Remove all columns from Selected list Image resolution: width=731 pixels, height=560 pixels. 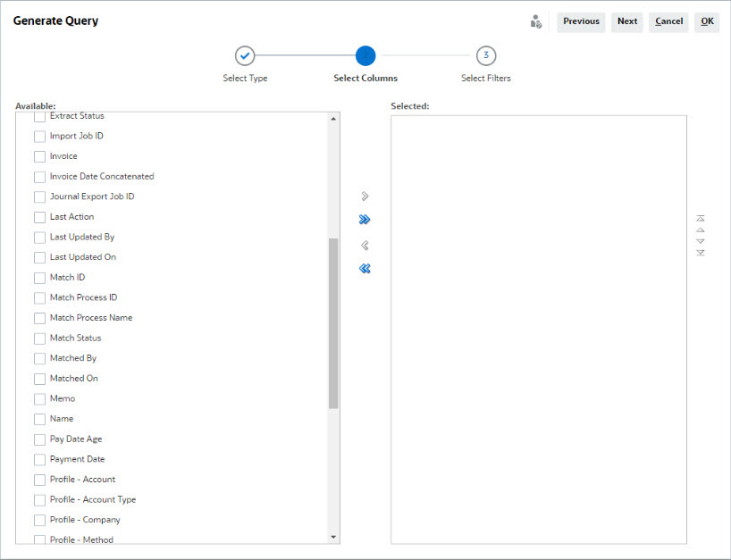tap(365, 268)
